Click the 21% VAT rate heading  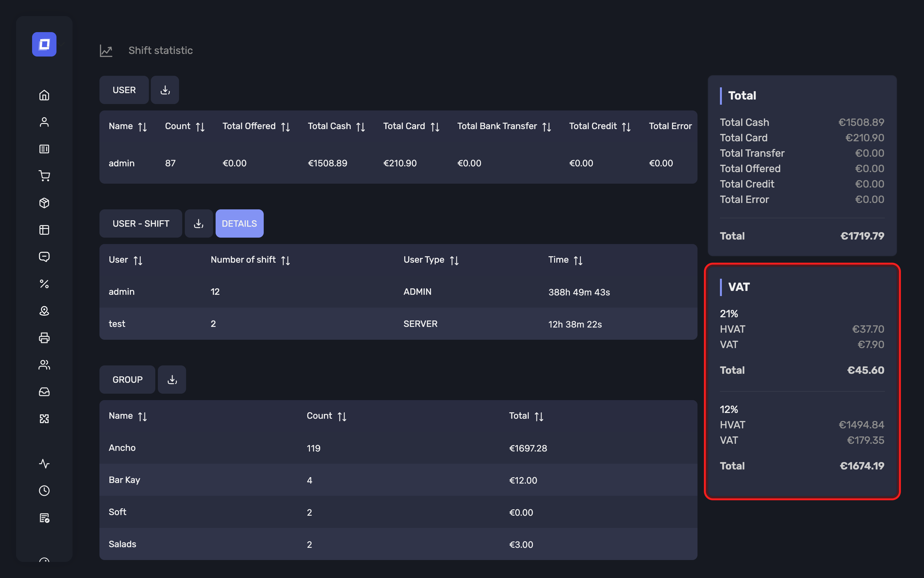tap(729, 314)
